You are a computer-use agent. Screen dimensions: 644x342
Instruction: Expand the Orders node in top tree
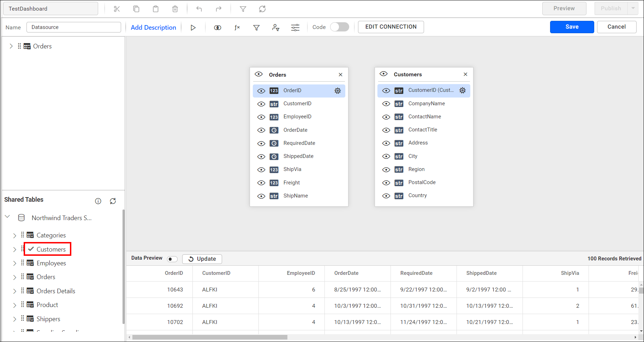click(11, 46)
